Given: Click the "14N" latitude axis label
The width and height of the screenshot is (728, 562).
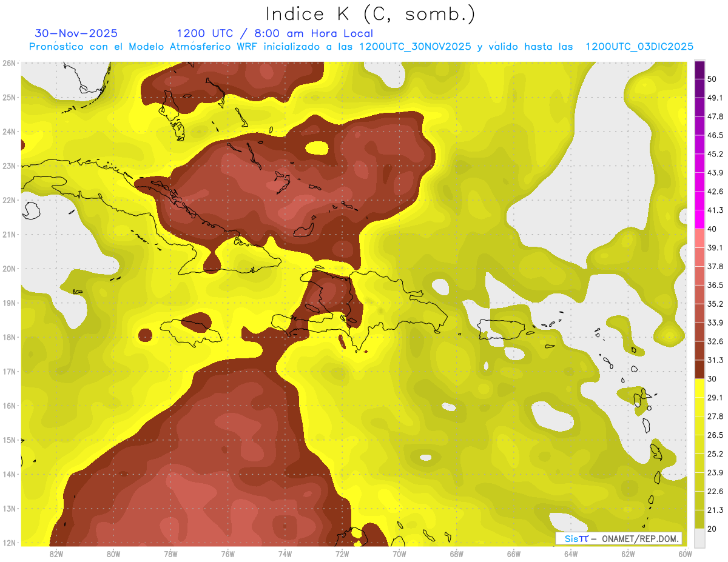Looking at the screenshot, I should click(9, 474).
